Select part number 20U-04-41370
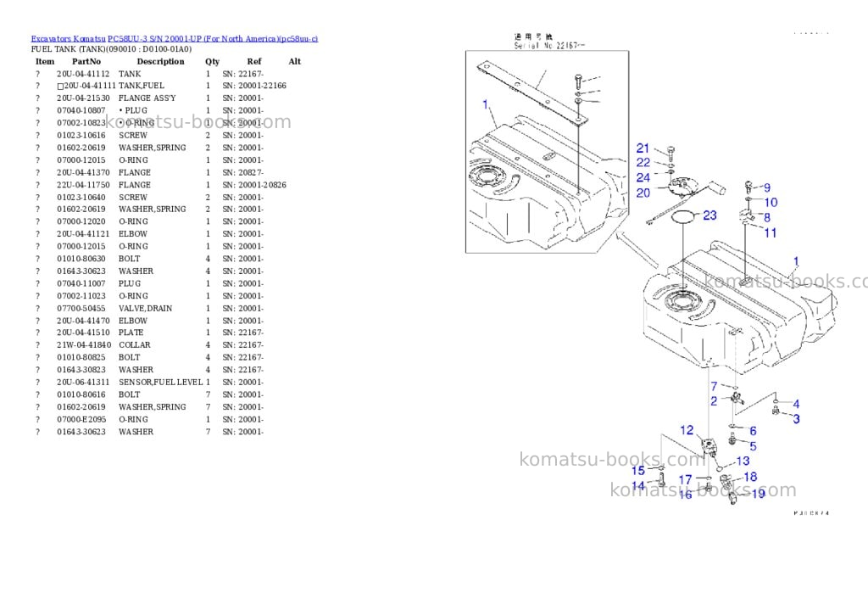Screen dimensions: 868x615 (x=83, y=172)
